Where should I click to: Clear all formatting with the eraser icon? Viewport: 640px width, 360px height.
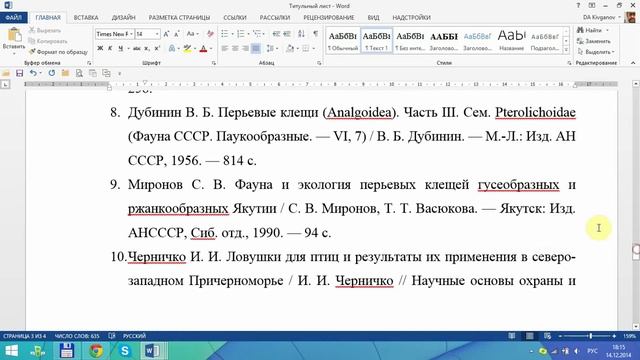click(210, 34)
